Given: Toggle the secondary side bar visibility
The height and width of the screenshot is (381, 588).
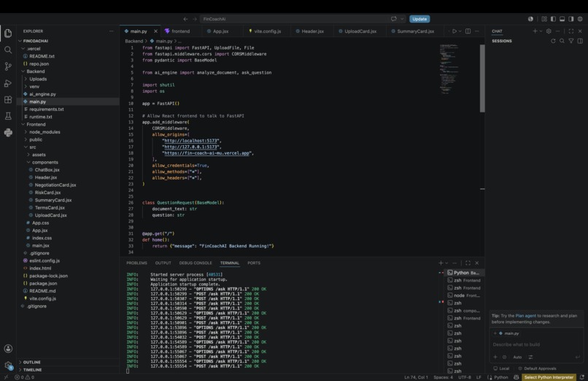Looking at the screenshot, I should (571, 19).
